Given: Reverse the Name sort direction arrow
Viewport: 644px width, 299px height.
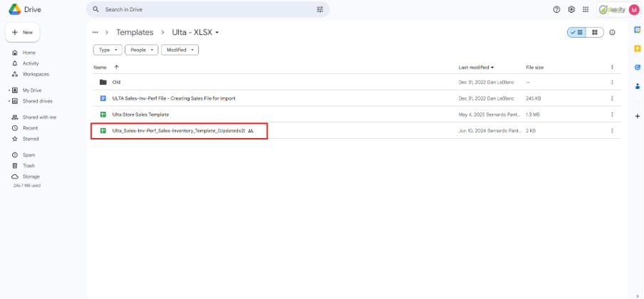Looking at the screenshot, I should 116,67.
